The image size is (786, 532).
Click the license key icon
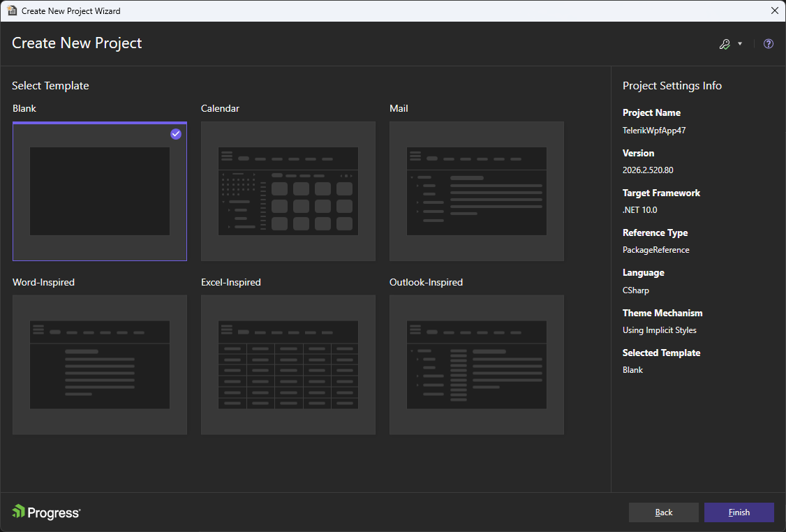click(725, 44)
